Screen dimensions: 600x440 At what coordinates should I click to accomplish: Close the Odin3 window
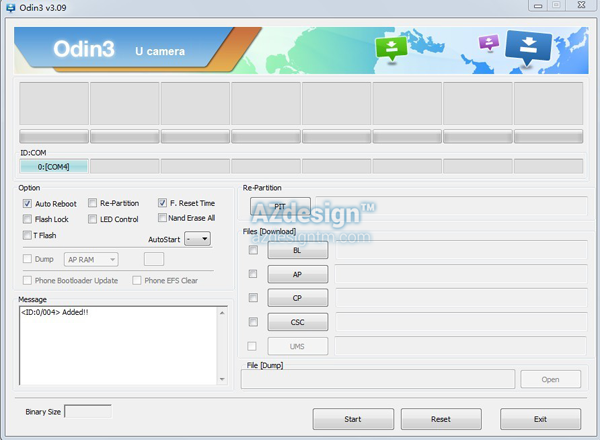click(581, 5)
